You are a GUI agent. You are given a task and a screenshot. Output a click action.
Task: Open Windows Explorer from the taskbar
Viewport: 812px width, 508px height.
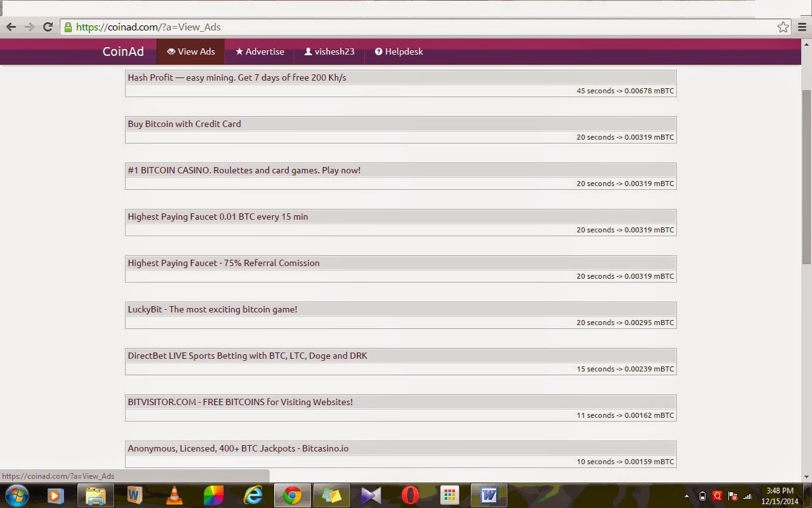[x=95, y=495]
